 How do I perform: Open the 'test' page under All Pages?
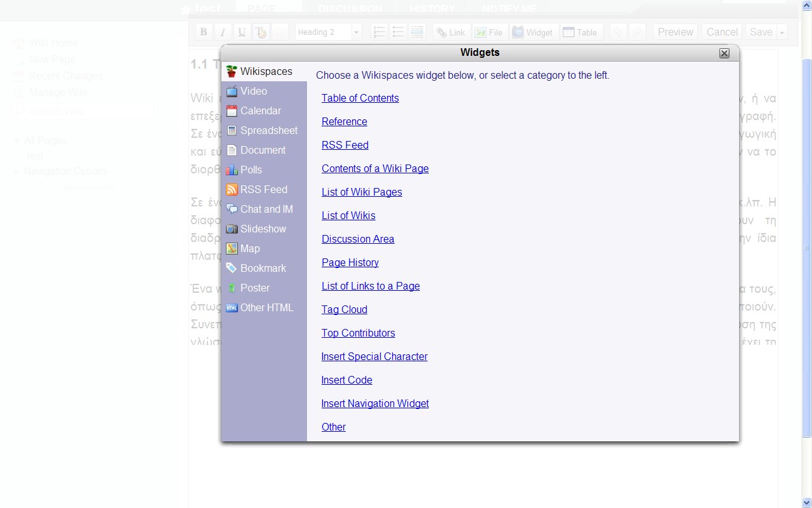(35, 156)
